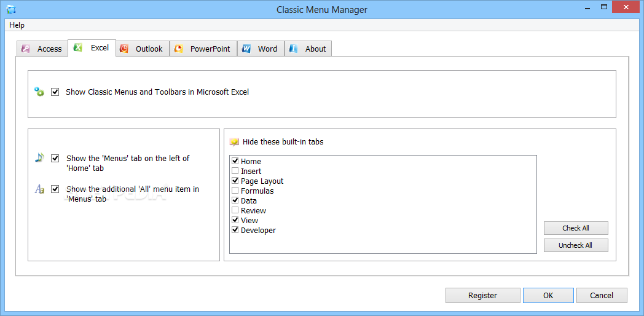The width and height of the screenshot is (644, 316).
Task: Uncheck the View checkbox
Action: click(x=235, y=220)
